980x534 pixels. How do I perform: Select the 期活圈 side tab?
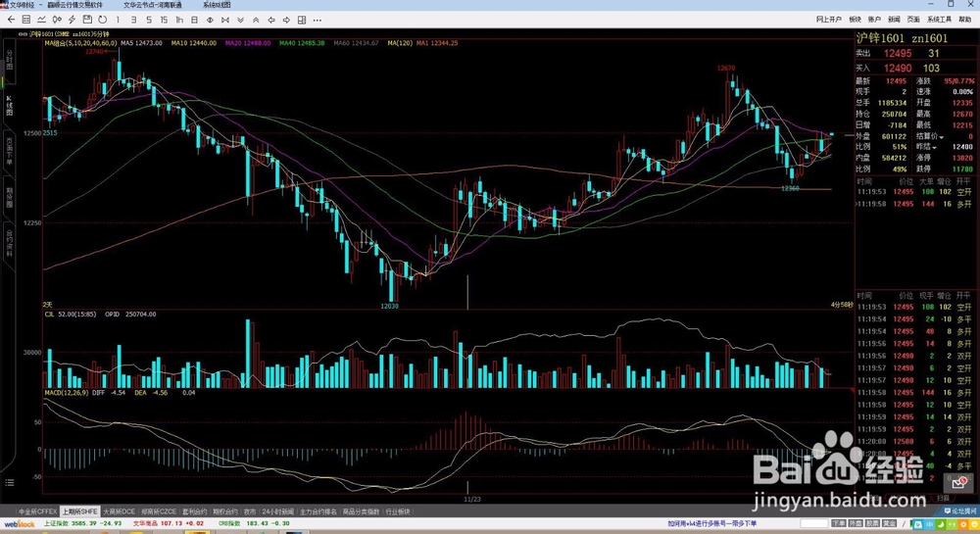9,197
